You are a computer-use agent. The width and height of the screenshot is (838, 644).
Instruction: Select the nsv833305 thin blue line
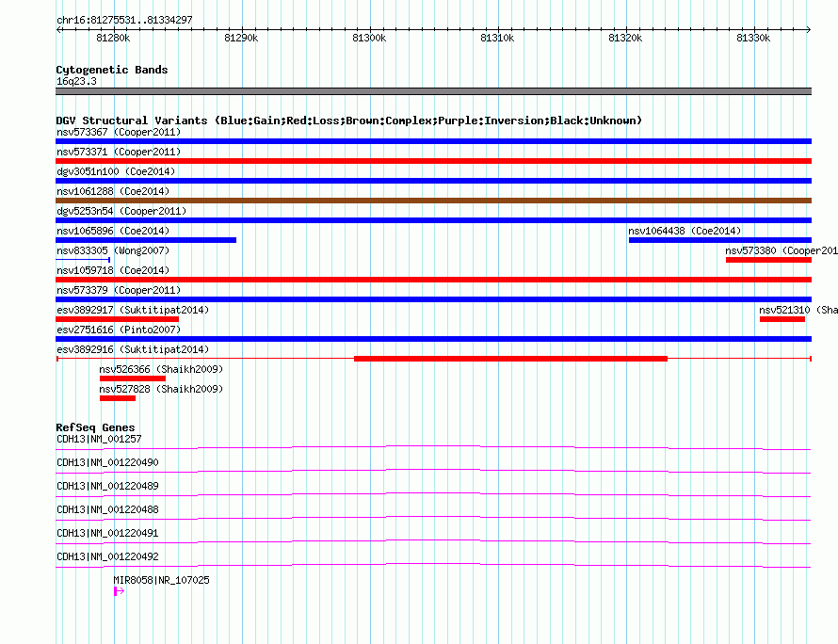coord(83,260)
